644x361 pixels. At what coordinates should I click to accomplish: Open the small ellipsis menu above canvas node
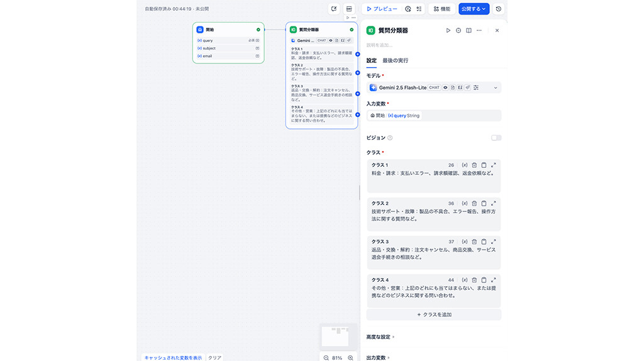pos(353,18)
